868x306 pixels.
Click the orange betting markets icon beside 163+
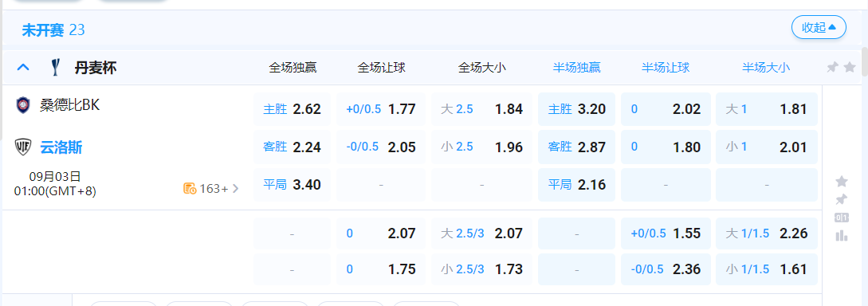pyautogui.click(x=190, y=189)
